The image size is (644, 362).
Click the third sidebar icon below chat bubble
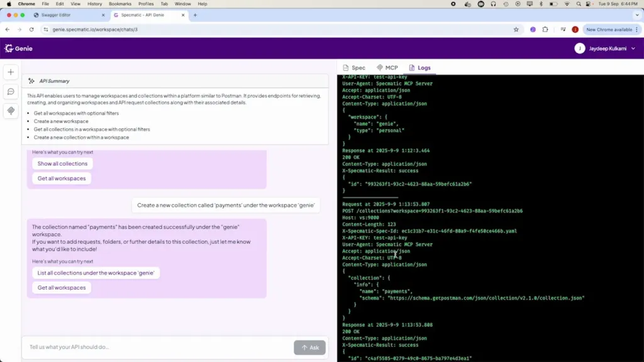coord(11,111)
